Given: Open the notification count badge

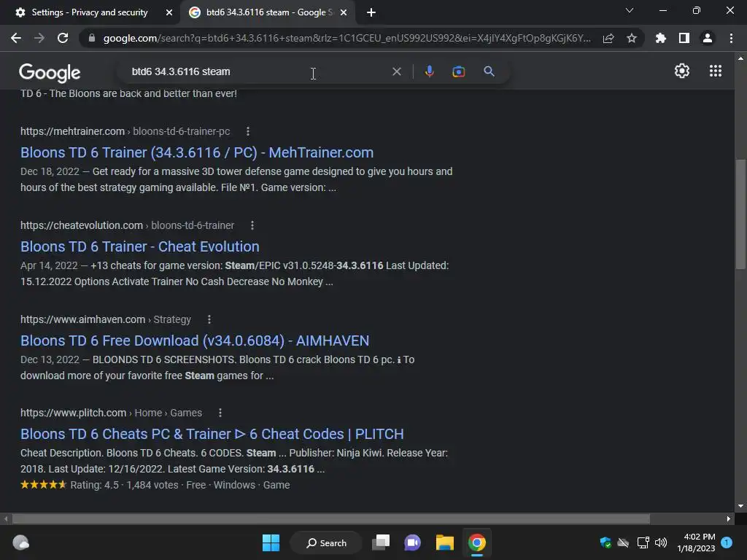Looking at the screenshot, I should 727,542.
